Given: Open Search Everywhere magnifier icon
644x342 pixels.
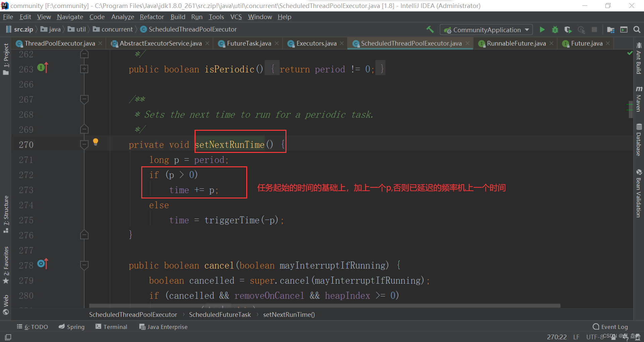Looking at the screenshot, I should 637,30.
